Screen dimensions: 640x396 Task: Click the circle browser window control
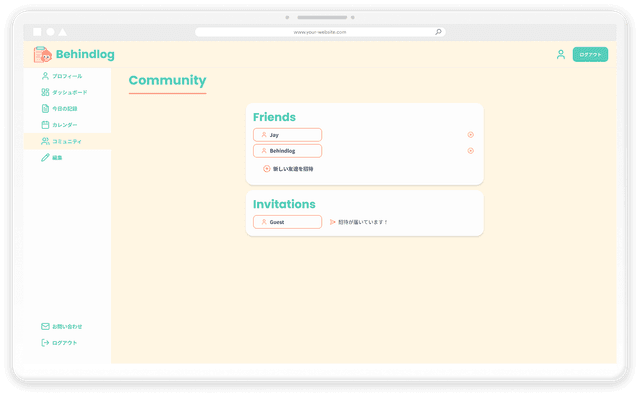coord(50,32)
